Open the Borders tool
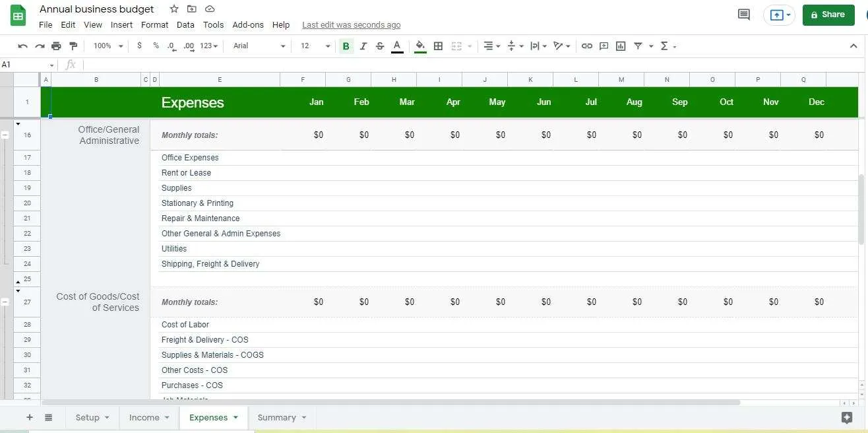 click(x=438, y=46)
